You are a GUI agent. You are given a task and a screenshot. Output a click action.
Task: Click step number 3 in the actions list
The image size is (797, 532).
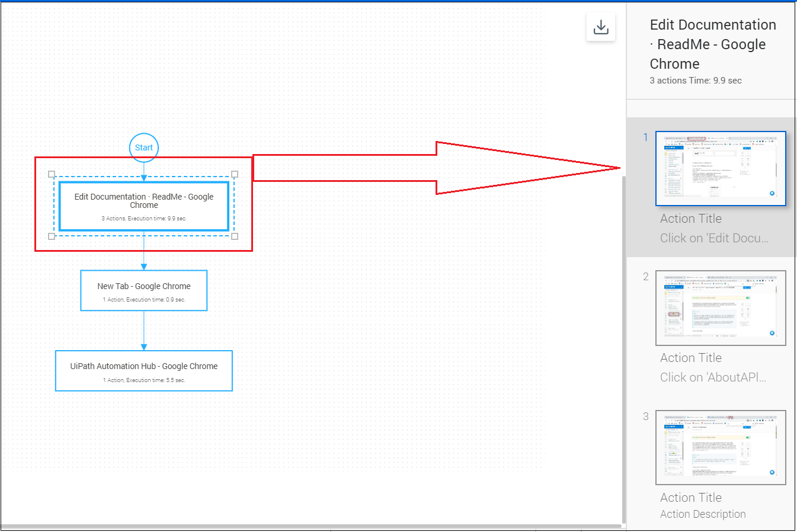tap(646, 416)
